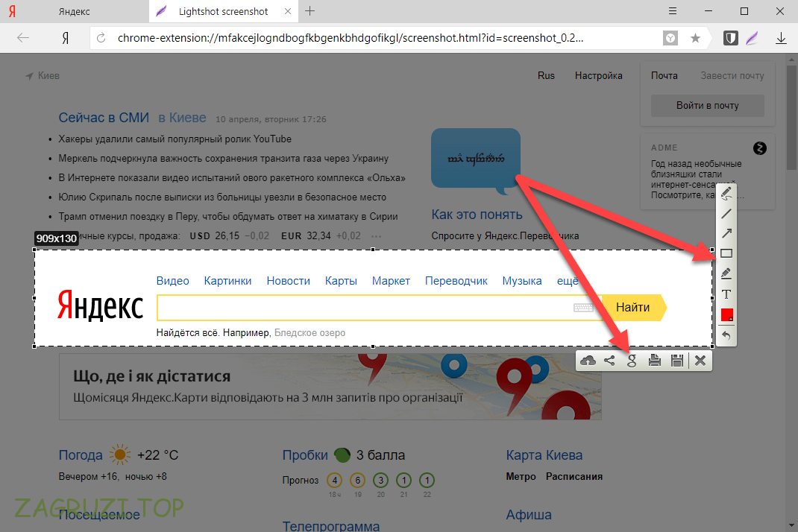Screen dimensions: 798x532
Task: Click the Яндекс logo
Action: [100, 305]
